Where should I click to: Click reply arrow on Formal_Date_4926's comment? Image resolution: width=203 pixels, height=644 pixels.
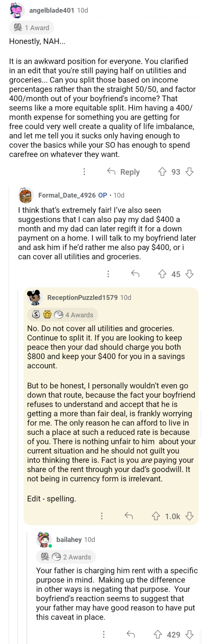pos(135,274)
